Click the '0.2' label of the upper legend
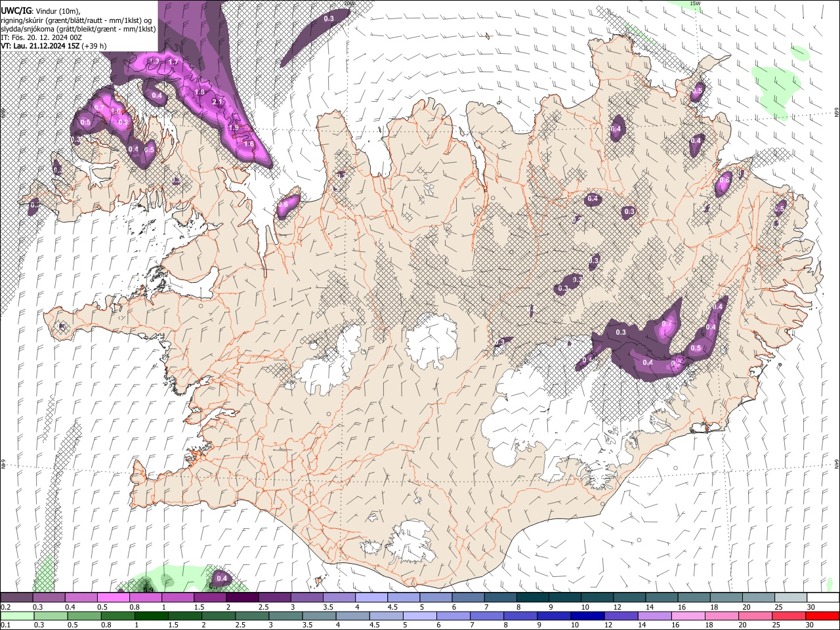Viewport: 840px width, 630px height. [5, 607]
